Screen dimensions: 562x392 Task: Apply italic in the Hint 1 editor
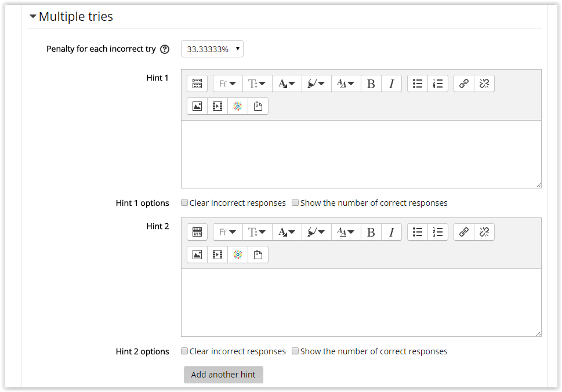coord(391,84)
